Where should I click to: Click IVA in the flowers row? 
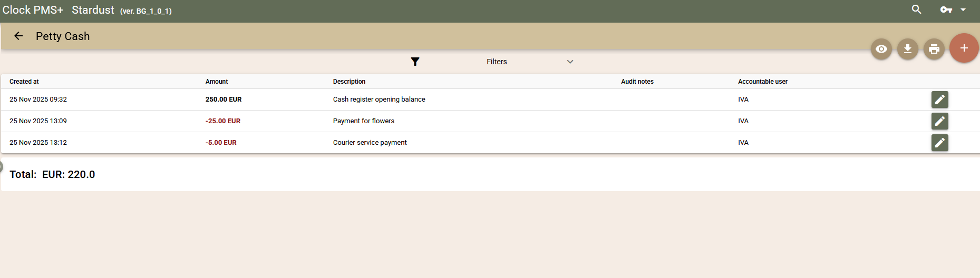[743, 121]
